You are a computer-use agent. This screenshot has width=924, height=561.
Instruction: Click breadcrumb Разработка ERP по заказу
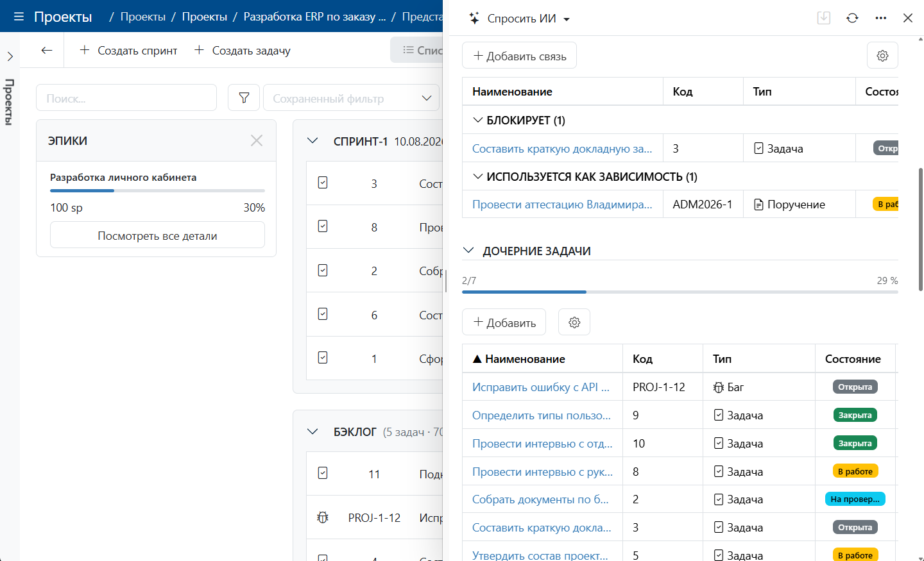pyautogui.click(x=314, y=17)
